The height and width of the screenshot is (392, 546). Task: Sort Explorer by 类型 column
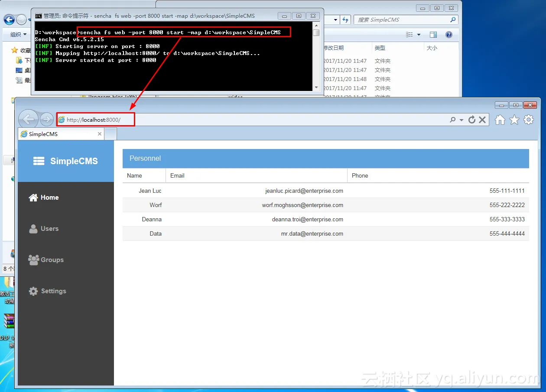point(380,48)
